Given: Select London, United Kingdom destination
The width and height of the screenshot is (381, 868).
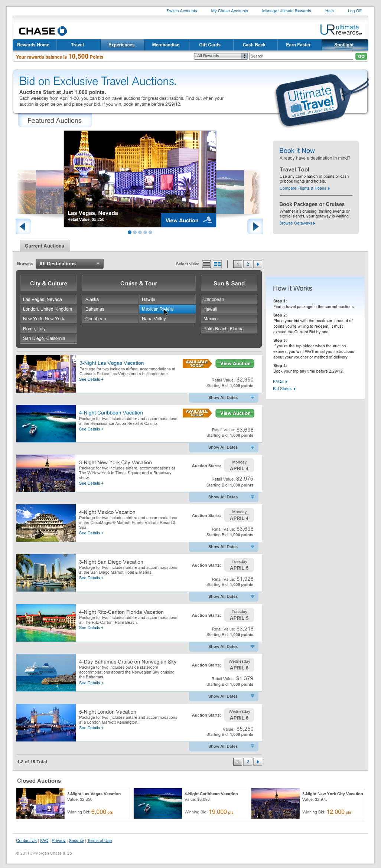Looking at the screenshot, I should pyautogui.click(x=49, y=309).
